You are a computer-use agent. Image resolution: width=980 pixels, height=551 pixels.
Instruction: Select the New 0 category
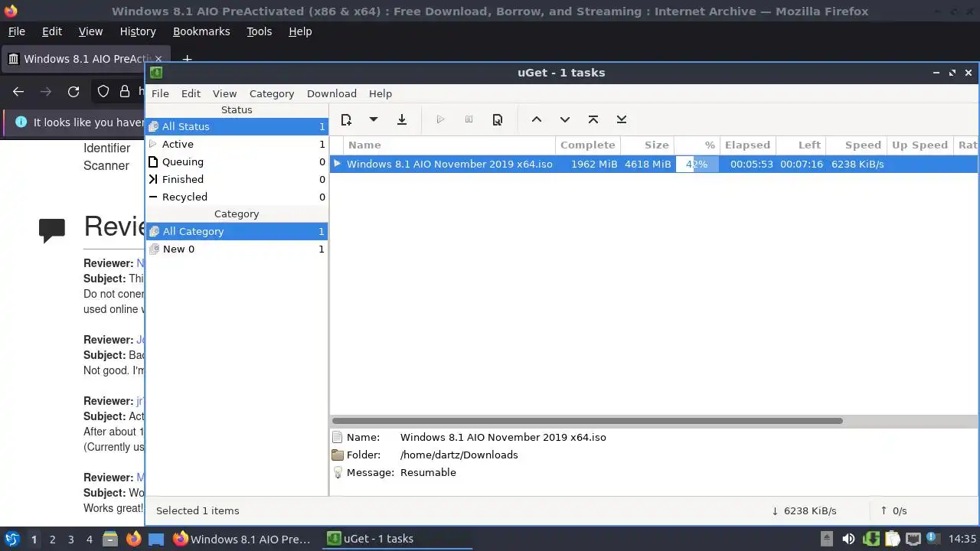(237, 249)
